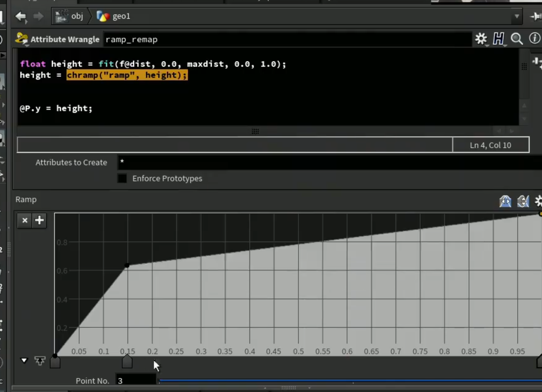Remove ramp point with the X button
The image size is (542, 392).
25,220
